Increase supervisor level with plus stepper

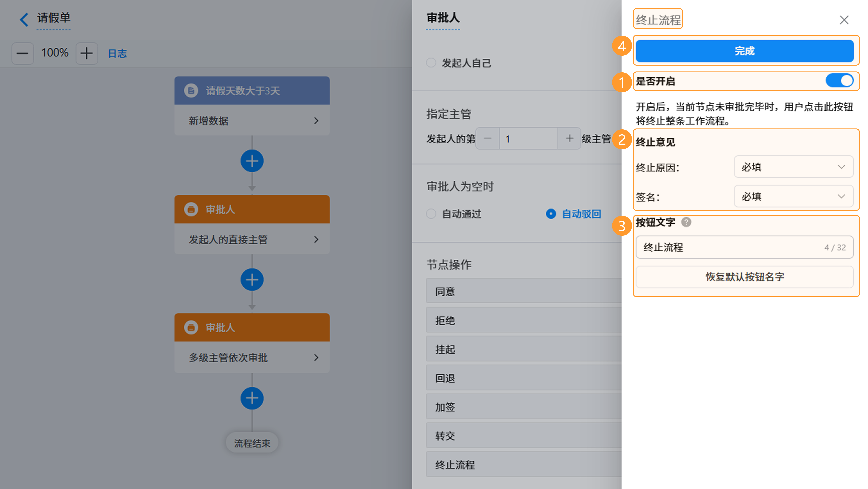569,138
